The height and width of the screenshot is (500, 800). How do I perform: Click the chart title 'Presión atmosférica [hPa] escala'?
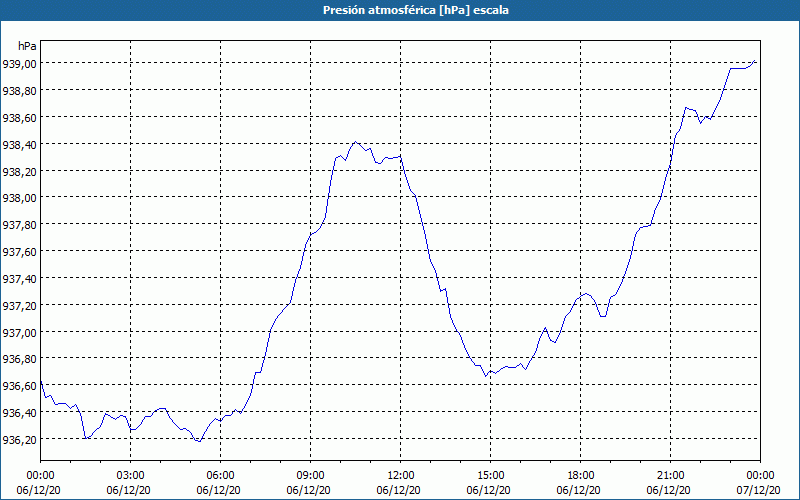416,10
